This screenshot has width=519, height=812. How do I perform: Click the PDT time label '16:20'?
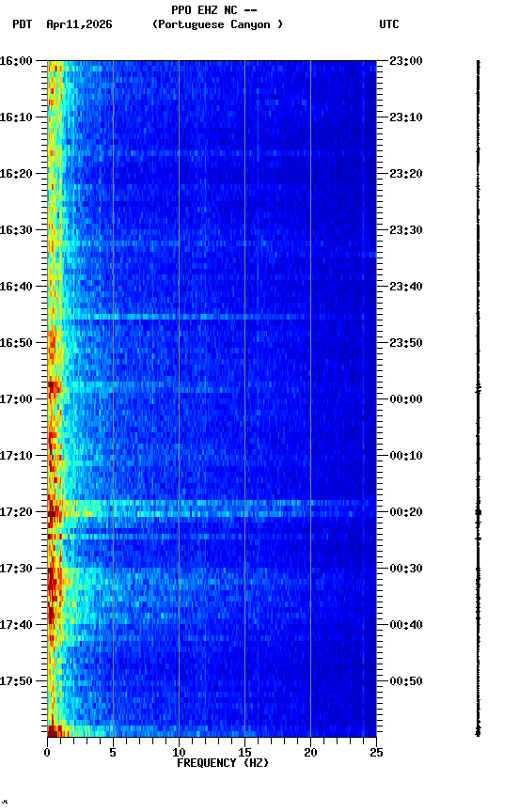[x=16, y=174]
